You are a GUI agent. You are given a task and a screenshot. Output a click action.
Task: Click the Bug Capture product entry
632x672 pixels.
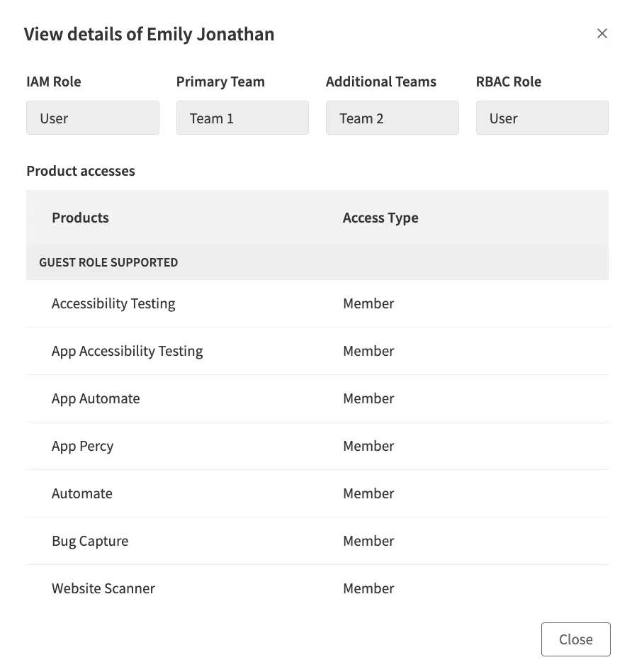tap(90, 541)
